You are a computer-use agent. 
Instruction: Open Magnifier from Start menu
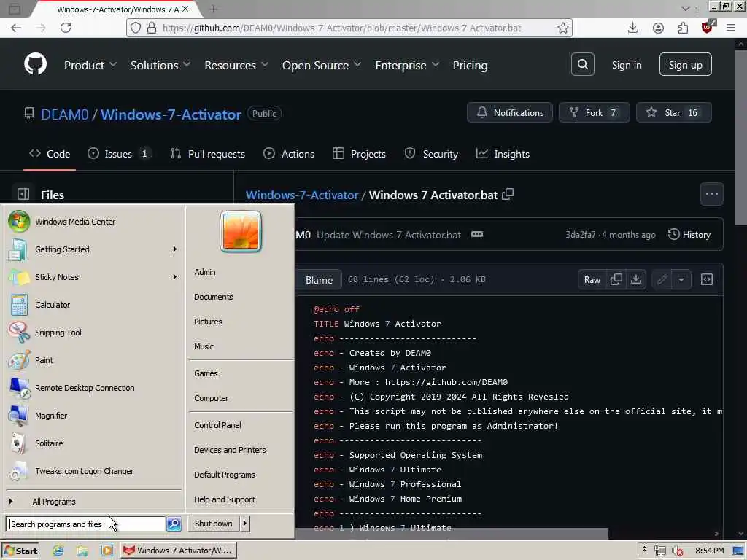click(x=92, y=416)
